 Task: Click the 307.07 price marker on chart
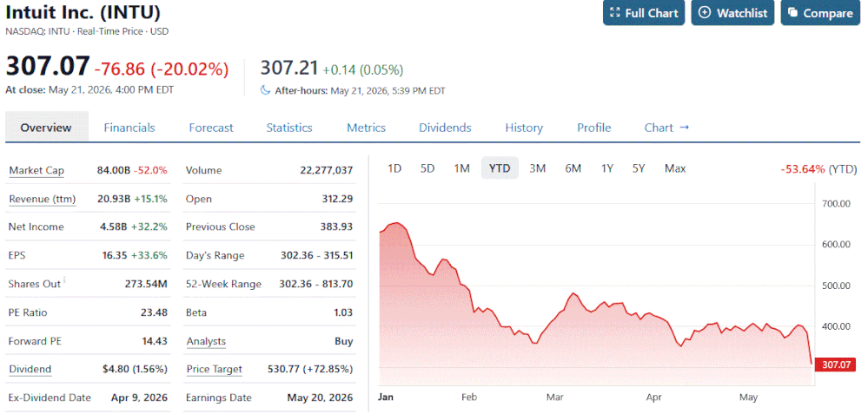click(837, 365)
